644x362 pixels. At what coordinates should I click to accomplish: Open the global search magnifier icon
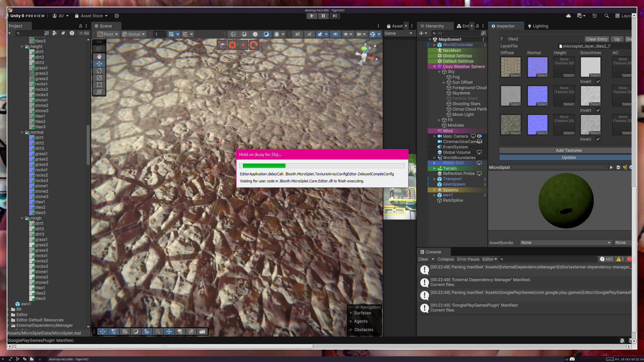click(606, 16)
